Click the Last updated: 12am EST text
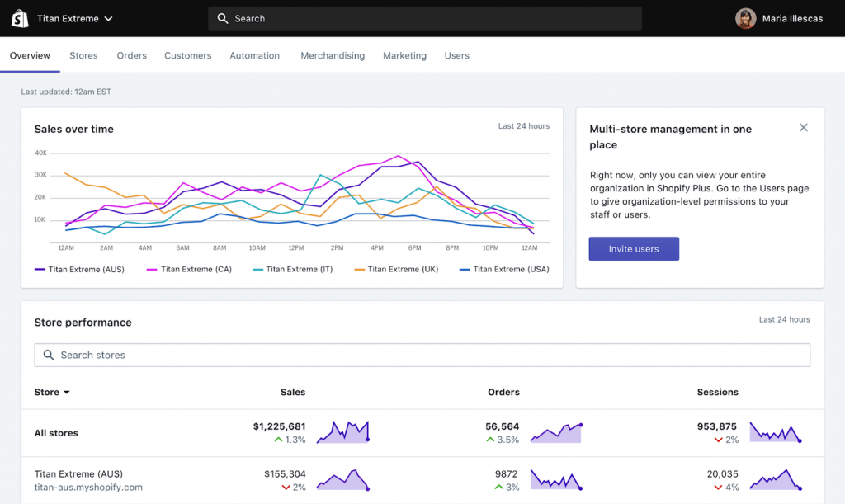 pos(66,92)
